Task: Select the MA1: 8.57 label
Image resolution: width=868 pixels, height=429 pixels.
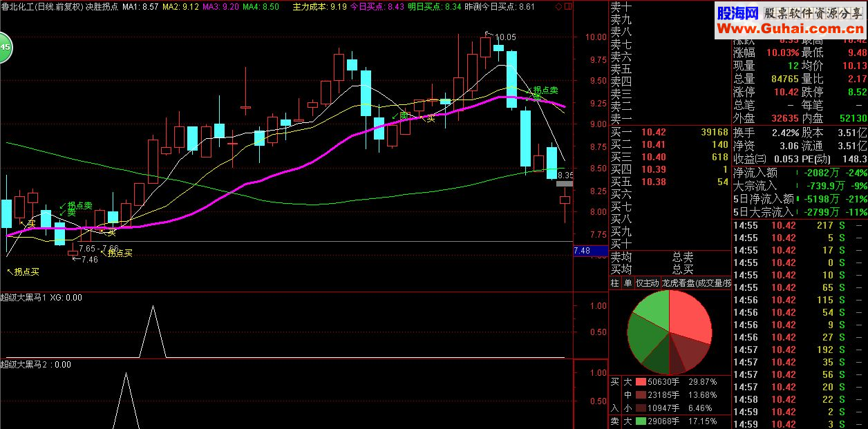Action: 140,6
